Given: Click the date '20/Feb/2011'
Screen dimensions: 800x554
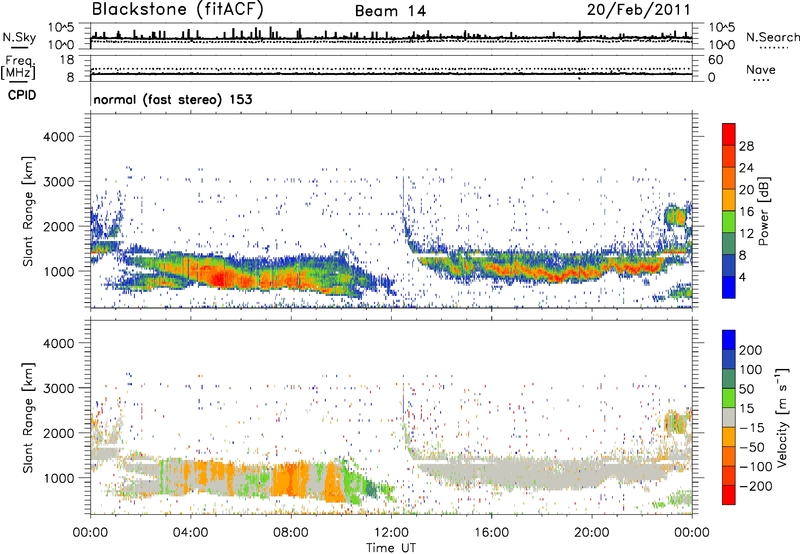Looking at the screenshot, I should pyautogui.click(x=638, y=10).
